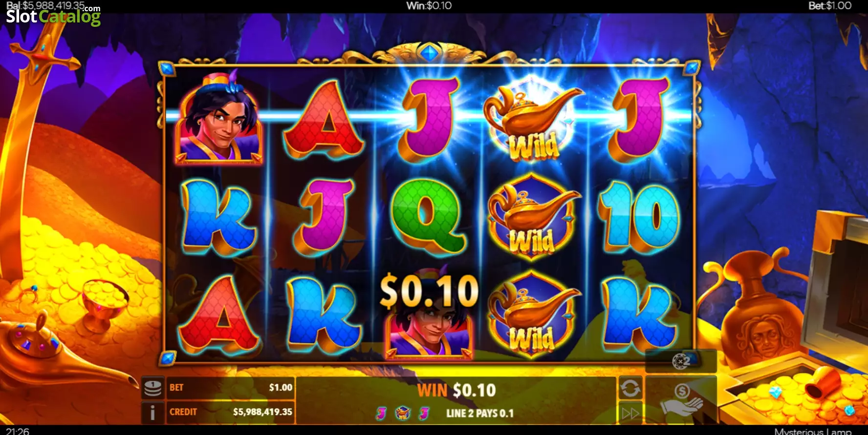
Task: Click the top bar Bet $1.00 label
Action: point(830,5)
